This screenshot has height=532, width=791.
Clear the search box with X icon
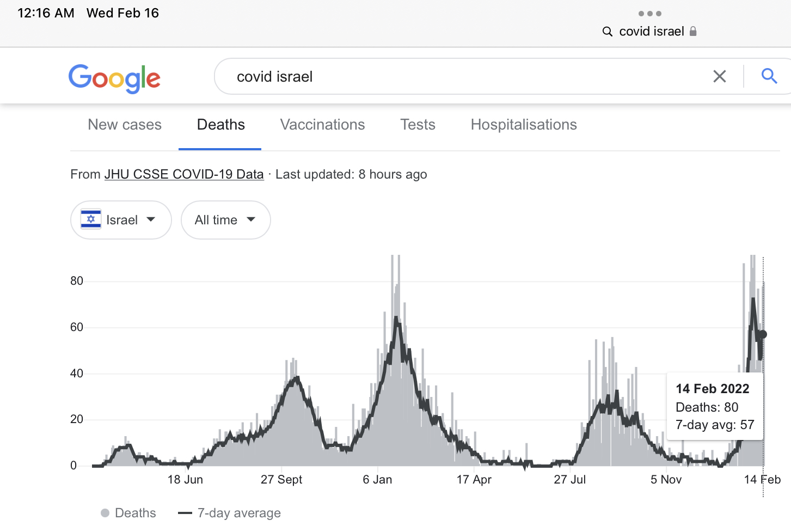coord(719,77)
